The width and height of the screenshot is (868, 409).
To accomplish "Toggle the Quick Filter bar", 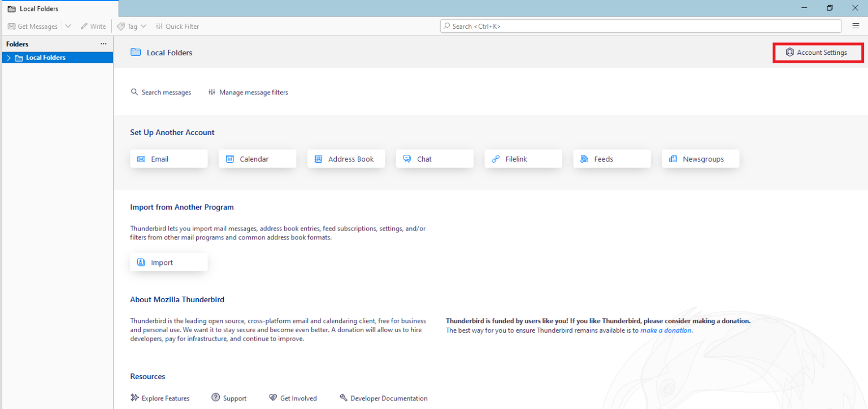I will (177, 27).
